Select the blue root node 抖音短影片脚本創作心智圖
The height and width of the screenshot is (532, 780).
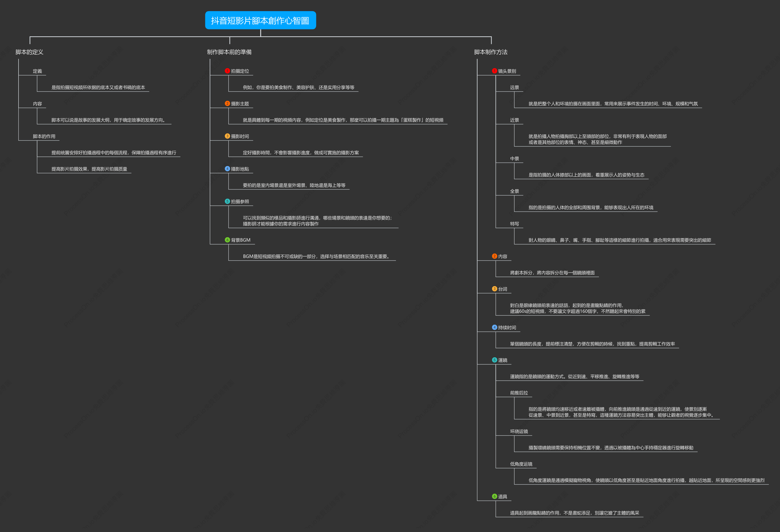260,20
